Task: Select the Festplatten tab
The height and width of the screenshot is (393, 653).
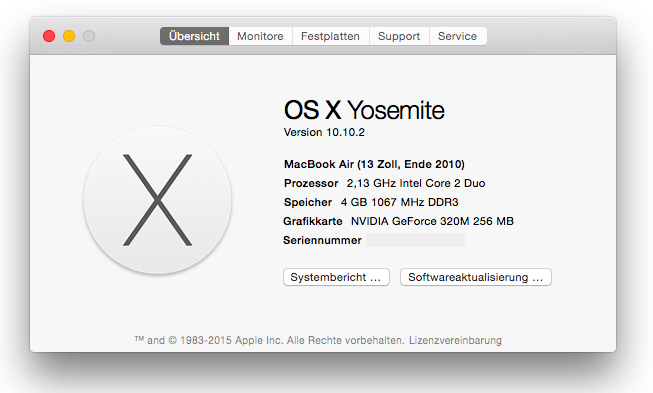Action: pyautogui.click(x=330, y=36)
